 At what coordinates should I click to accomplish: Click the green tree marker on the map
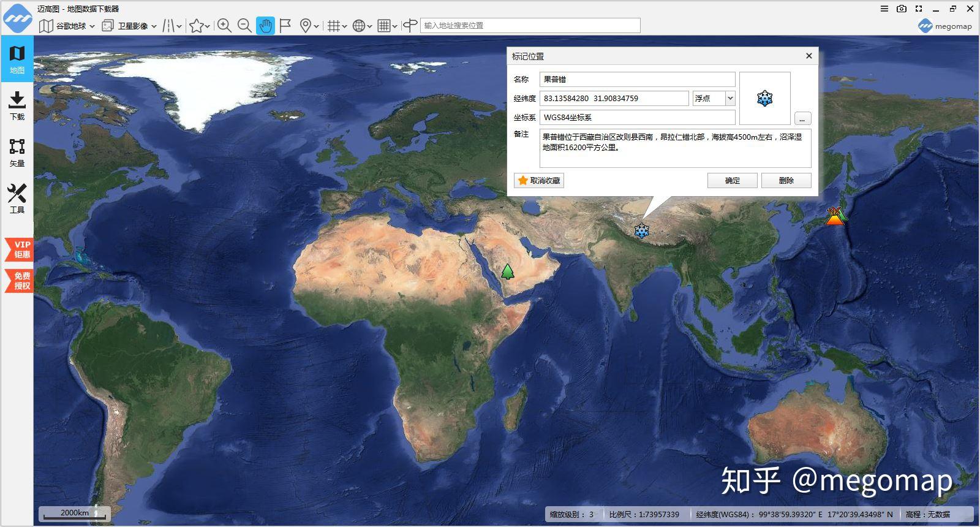coord(508,271)
